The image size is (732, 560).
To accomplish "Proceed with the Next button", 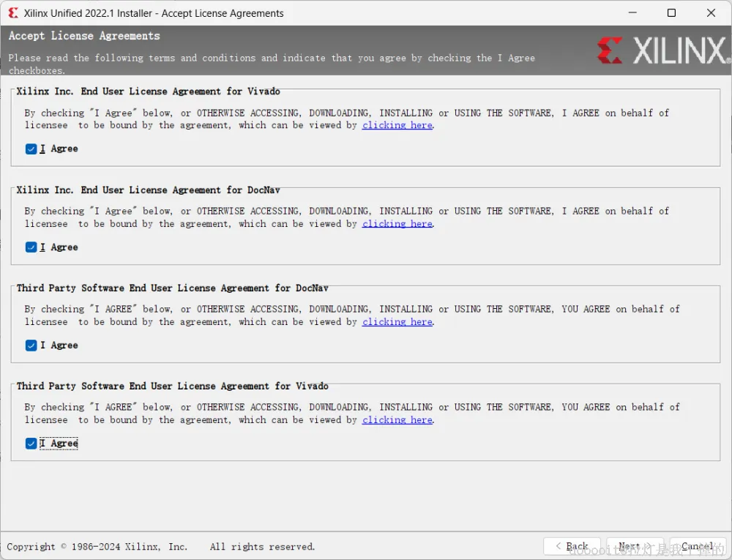I will [x=635, y=546].
